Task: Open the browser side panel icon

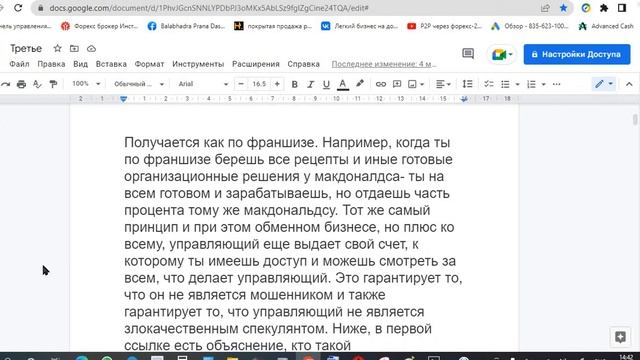Action: click(622, 8)
